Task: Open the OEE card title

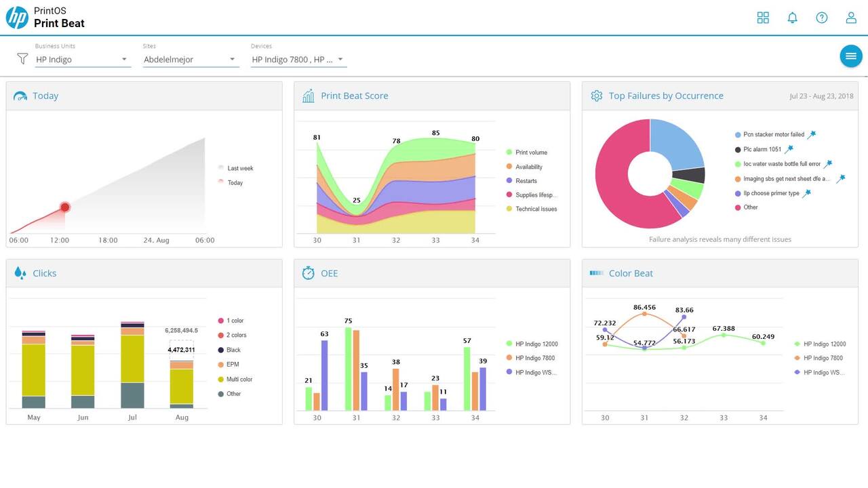Action: click(x=330, y=273)
